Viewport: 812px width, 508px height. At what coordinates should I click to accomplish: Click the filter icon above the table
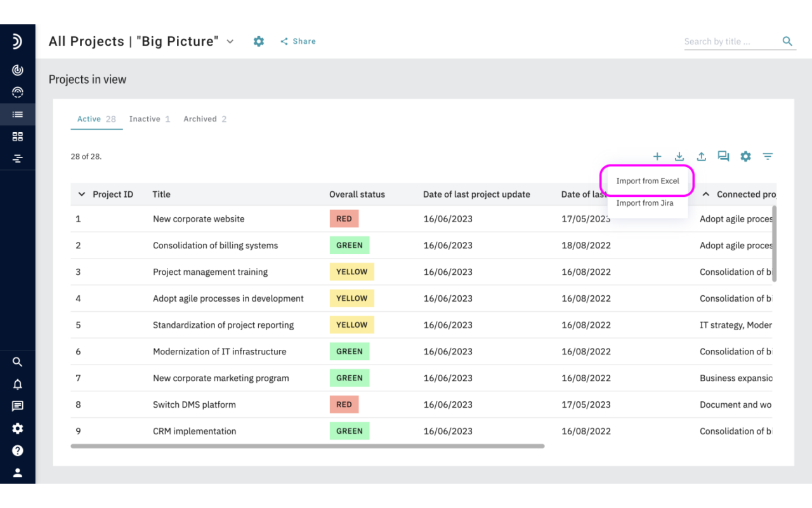768,156
